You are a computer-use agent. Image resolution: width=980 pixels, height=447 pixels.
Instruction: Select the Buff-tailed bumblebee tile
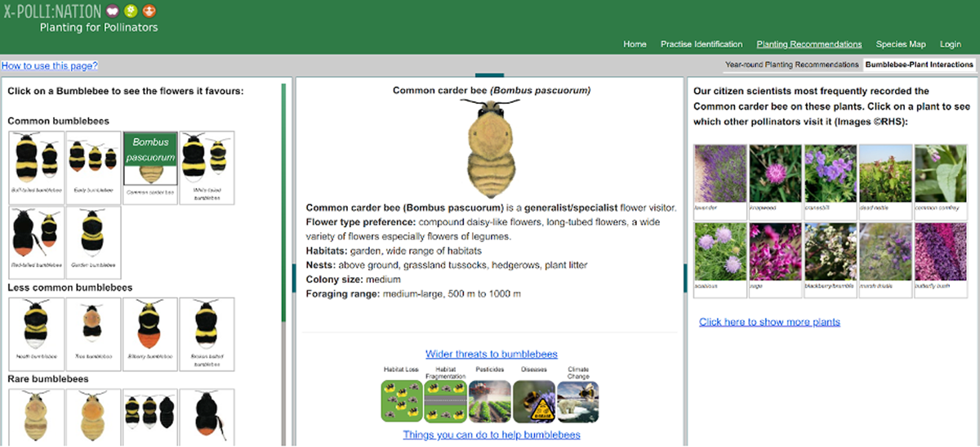(x=36, y=168)
